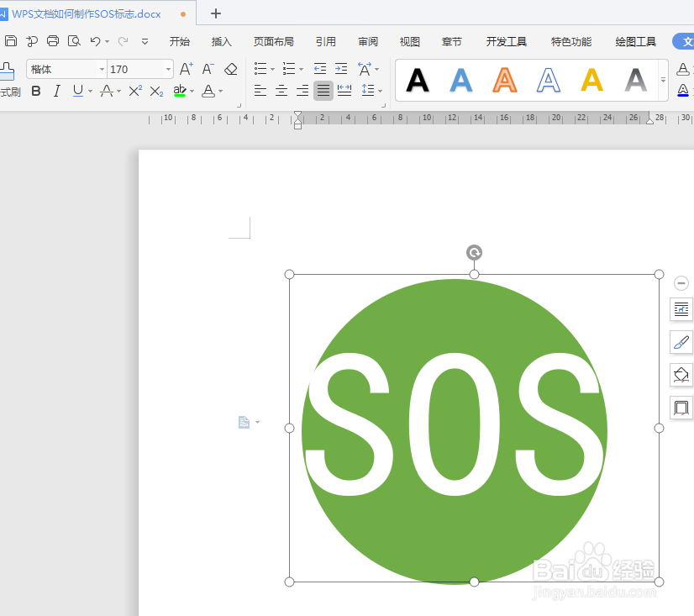Open the 开发工具 tab

point(507,42)
